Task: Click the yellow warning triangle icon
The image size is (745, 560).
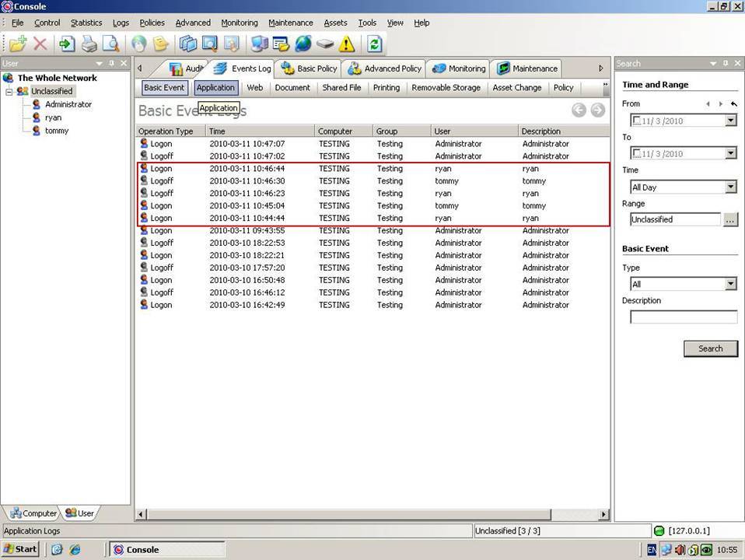Action: (x=346, y=44)
